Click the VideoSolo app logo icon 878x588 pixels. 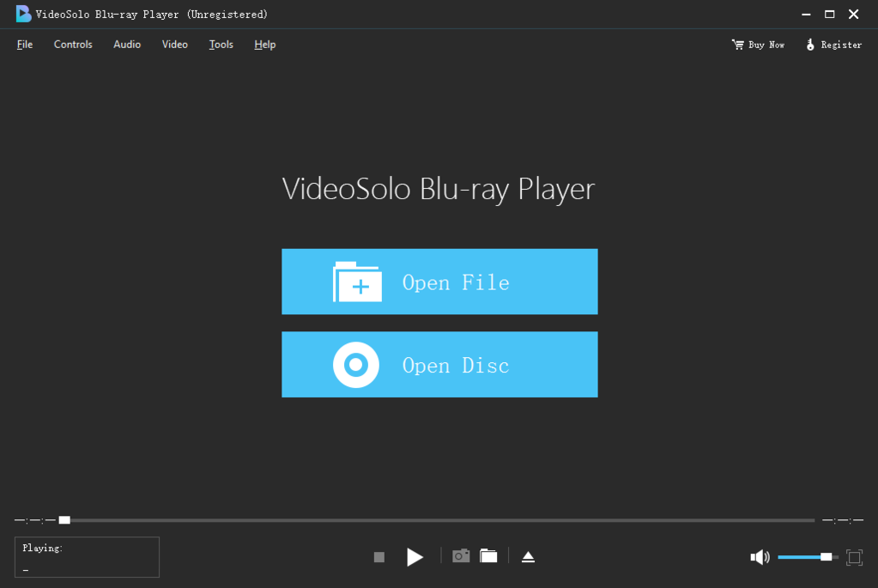click(x=23, y=14)
